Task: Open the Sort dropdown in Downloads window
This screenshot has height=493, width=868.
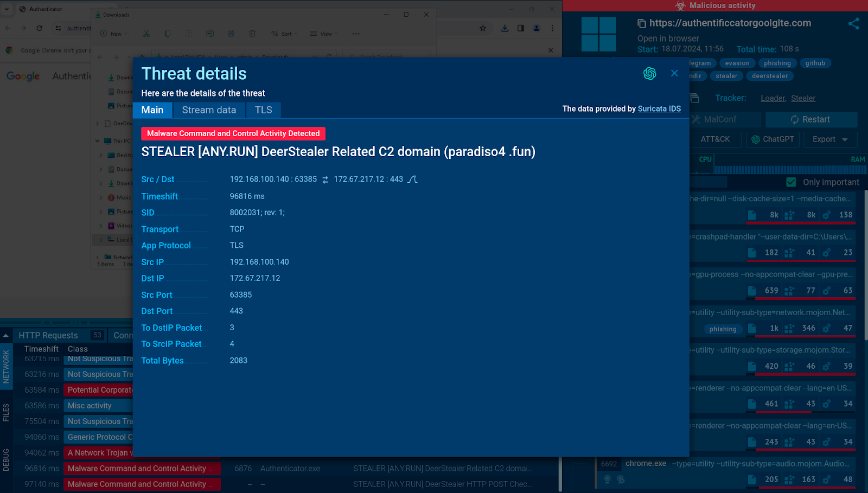Action: coord(284,34)
